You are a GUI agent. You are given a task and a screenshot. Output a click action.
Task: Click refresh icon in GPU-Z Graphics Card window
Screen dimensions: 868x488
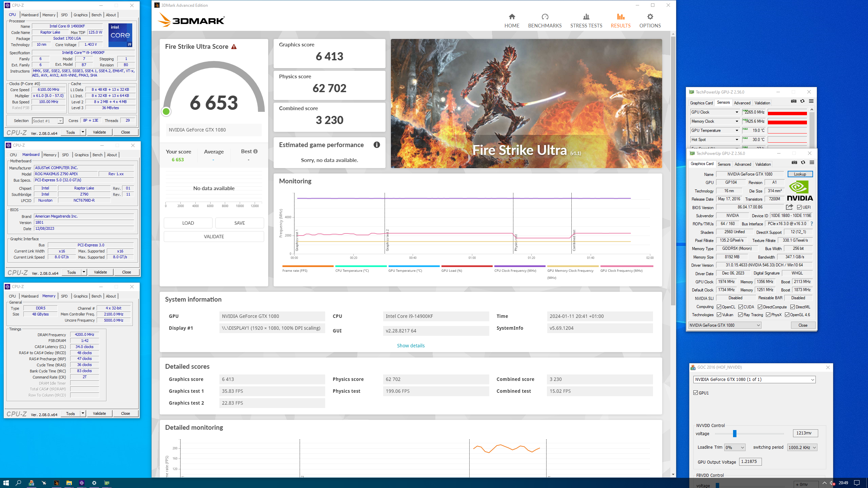point(803,162)
